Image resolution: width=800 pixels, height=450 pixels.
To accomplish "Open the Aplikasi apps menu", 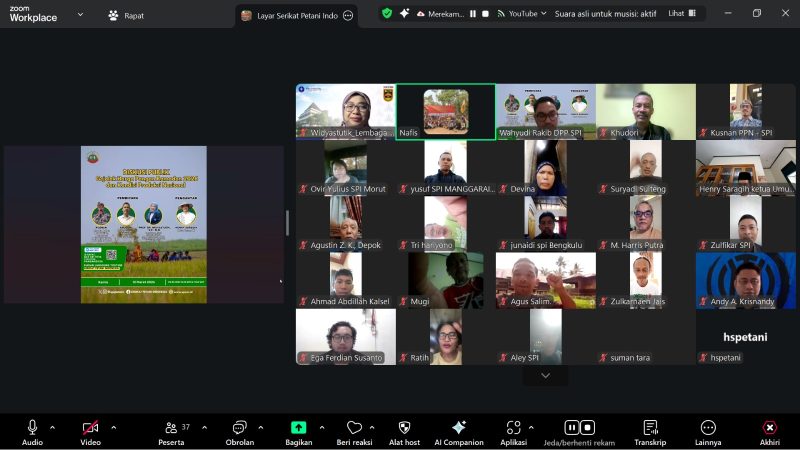I will click(513, 428).
